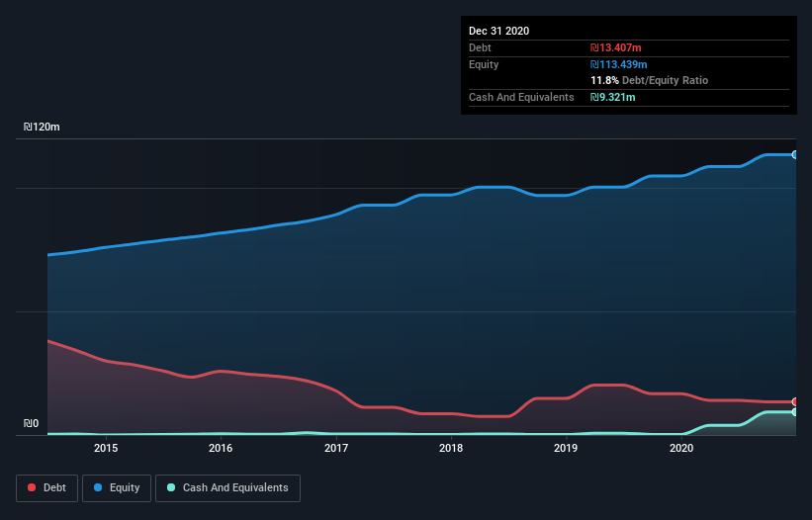Click the red Debt legend dot

tap(32, 487)
